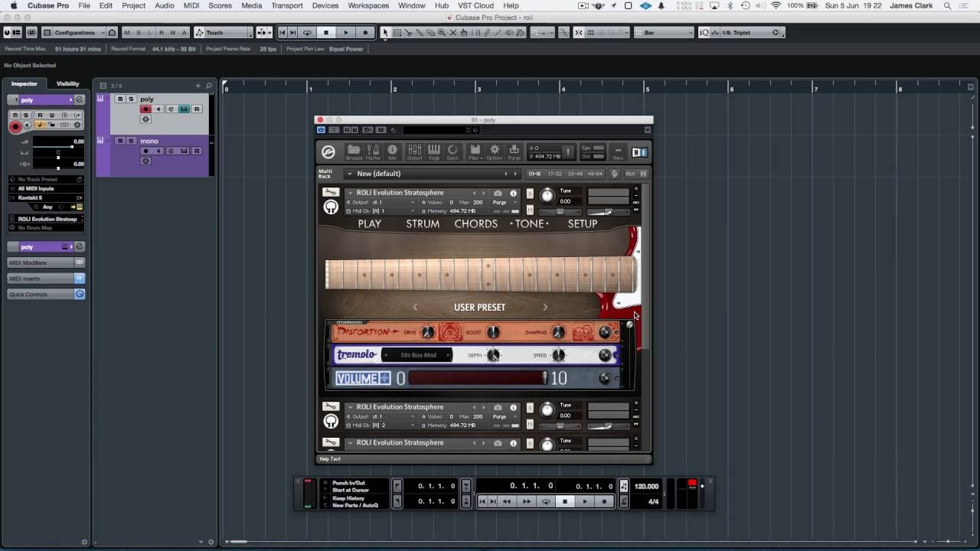Open the 50s Bias Mod tremolo type selector
Viewport: 980px width, 551px height.
(x=417, y=355)
